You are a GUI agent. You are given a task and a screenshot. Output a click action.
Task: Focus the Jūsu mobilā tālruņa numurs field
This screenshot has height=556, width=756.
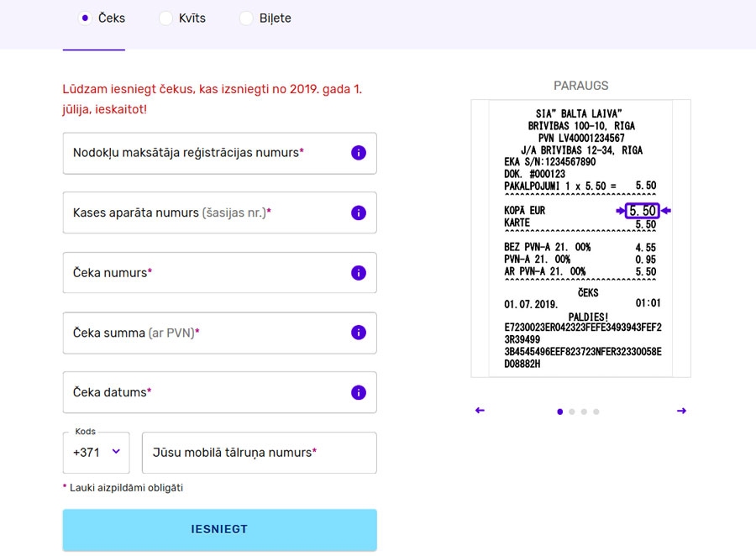click(x=259, y=453)
